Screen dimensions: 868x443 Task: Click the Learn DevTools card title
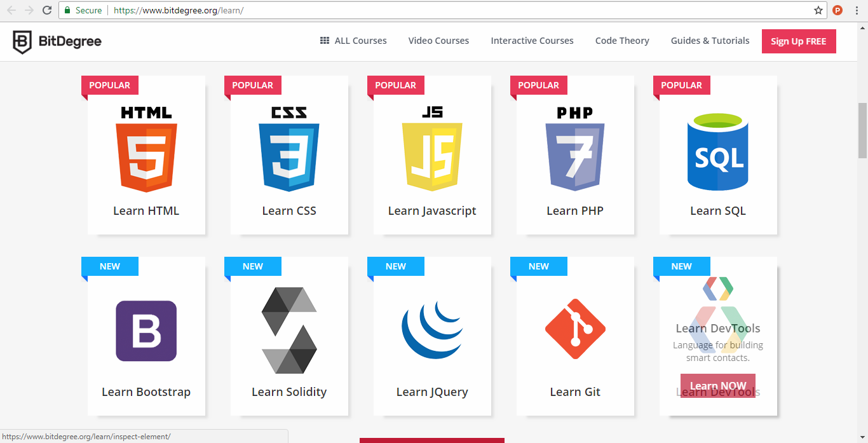pos(718,329)
